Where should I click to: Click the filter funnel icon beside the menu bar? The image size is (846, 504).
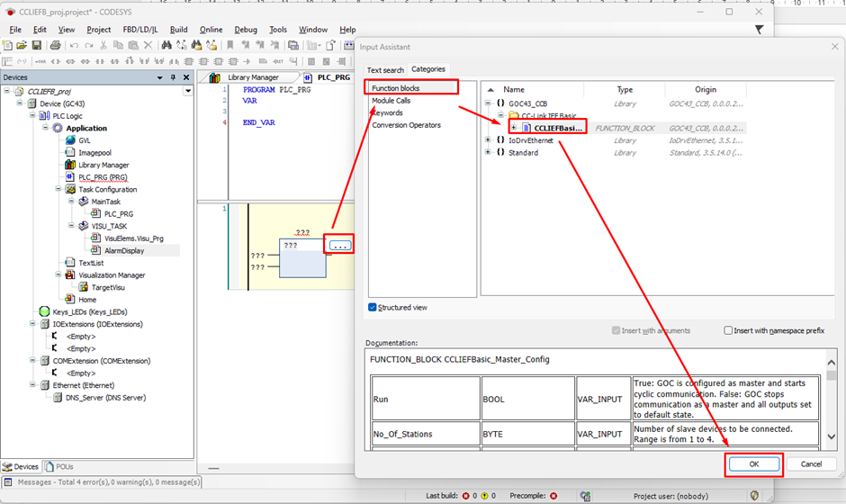pyautogui.click(x=759, y=30)
